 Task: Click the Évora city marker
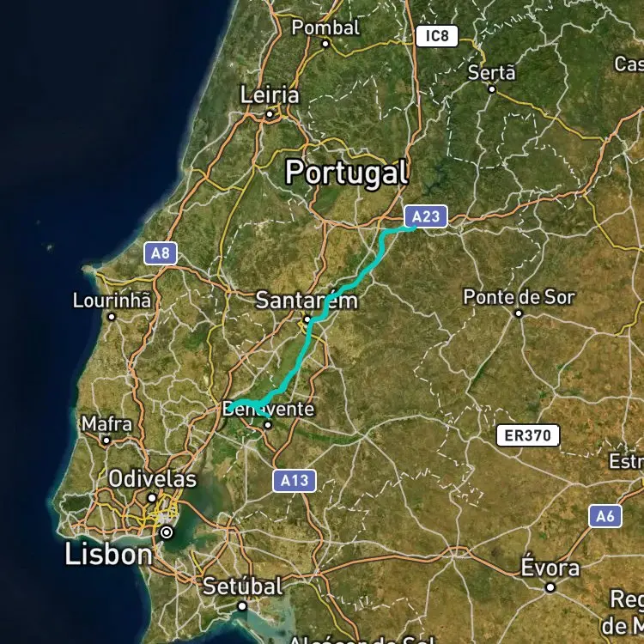tap(550, 587)
